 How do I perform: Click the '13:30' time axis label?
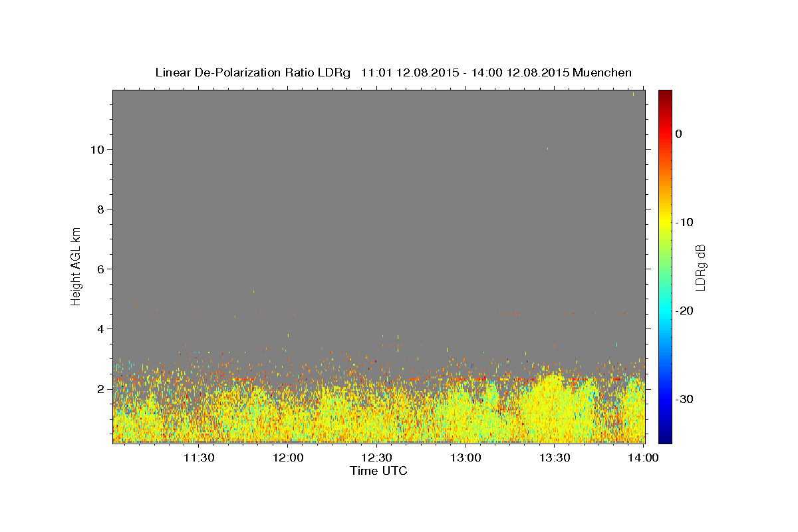click(555, 458)
